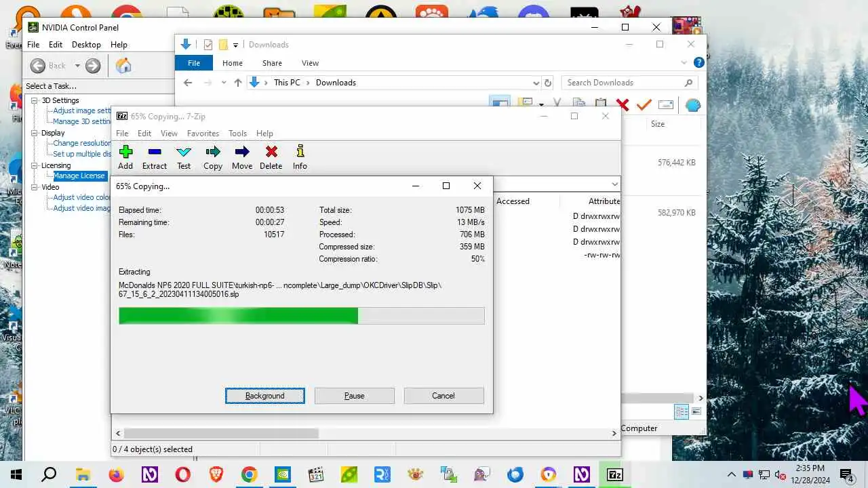868x488 pixels.
Task: Switch to the View tab in Explorer
Action: tap(310, 63)
